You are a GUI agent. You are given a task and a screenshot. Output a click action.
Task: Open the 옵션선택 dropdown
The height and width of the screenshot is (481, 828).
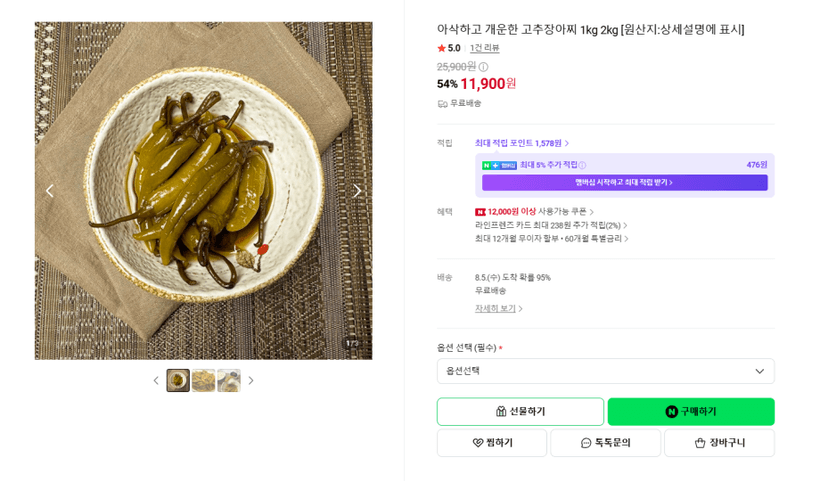[x=606, y=371]
